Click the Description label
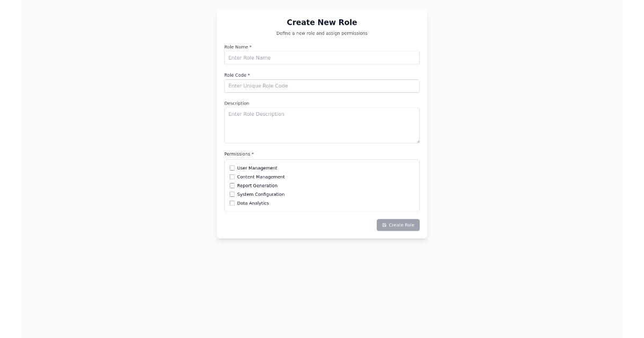Viewport: 644px width, 338px height. point(237,103)
